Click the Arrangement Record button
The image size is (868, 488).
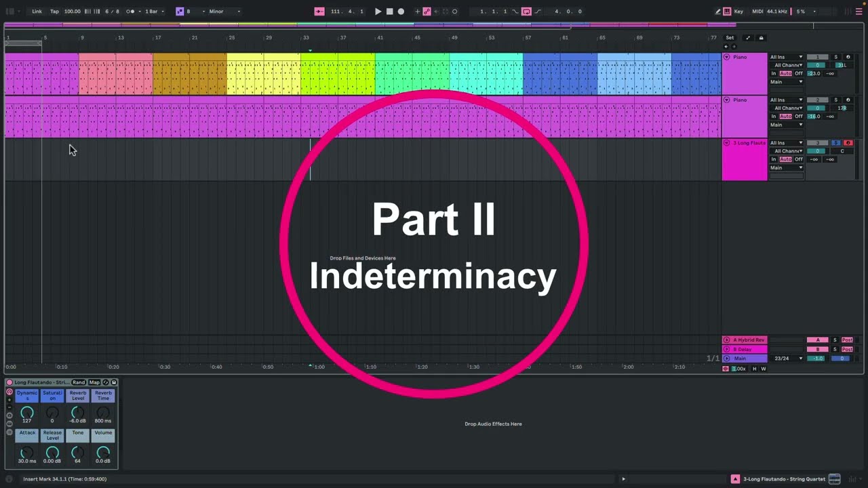tap(401, 12)
